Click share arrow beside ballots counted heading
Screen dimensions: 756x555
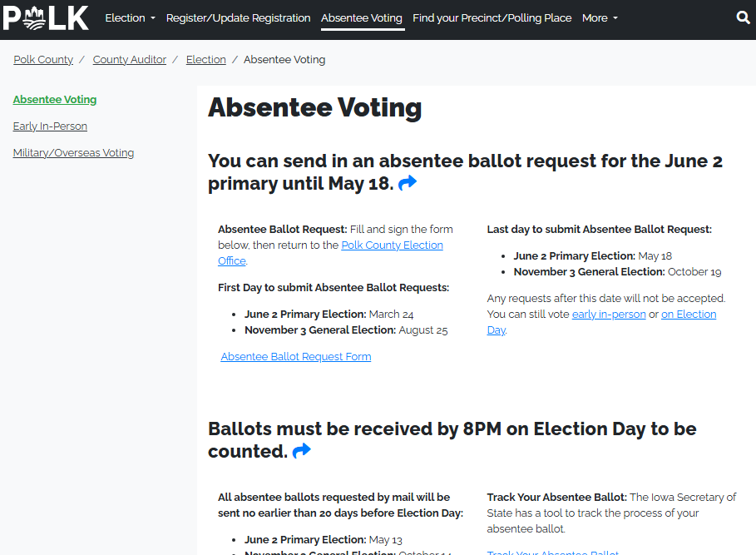301,451
